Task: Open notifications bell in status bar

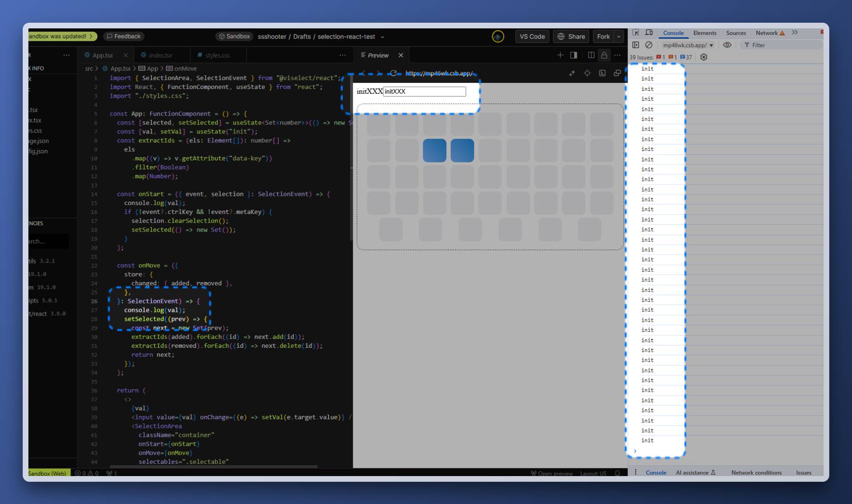Action: tap(617, 473)
